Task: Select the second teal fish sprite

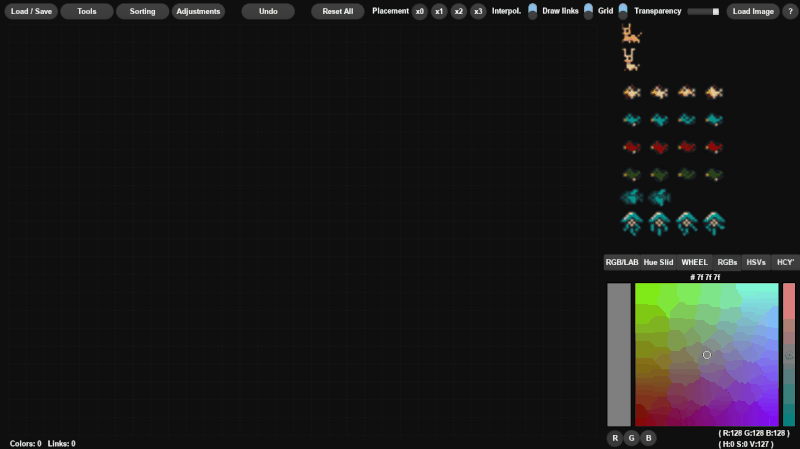Action: 659,119
